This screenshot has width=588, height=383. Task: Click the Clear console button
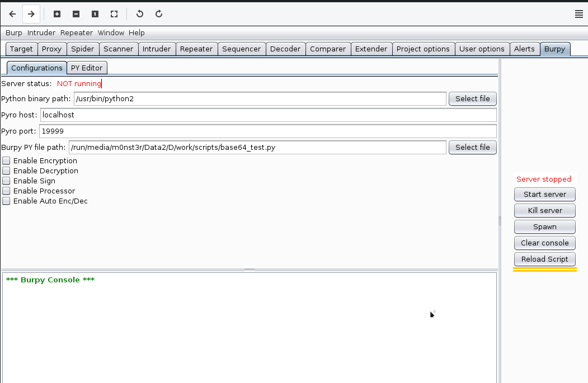(544, 243)
